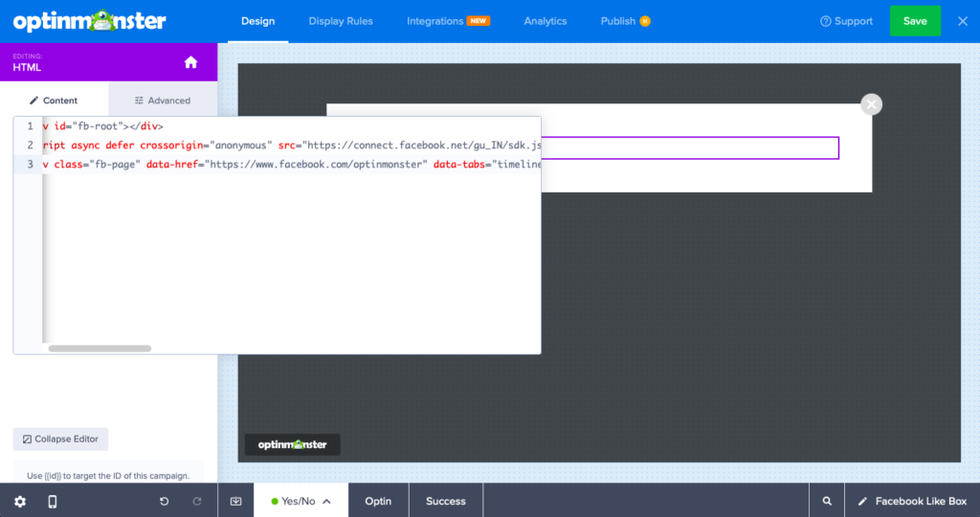The width and height of the screenshot is (980, 517).
Task: Click code line 3 with fb-page class
Action: 291,165
